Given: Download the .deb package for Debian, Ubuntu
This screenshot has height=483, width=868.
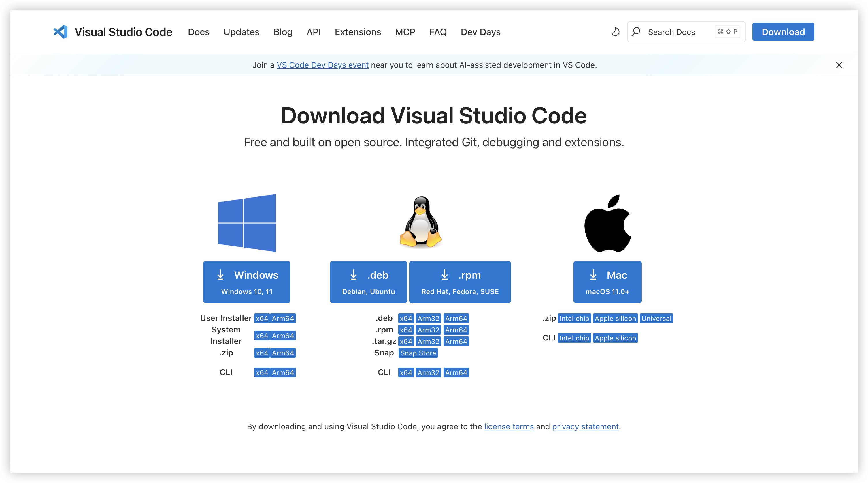Looking at the screenshot, I should 368,282.
